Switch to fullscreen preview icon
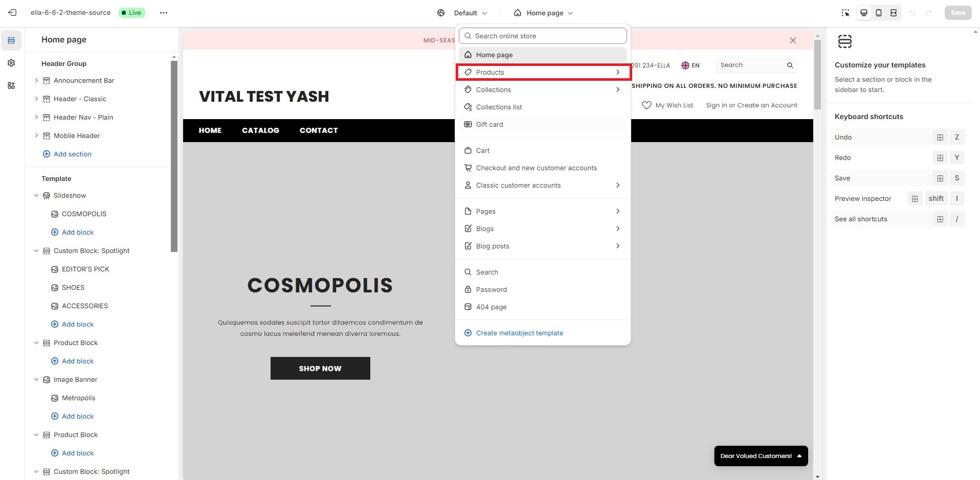Screen dimensions: 980x480 pos(894,13)
